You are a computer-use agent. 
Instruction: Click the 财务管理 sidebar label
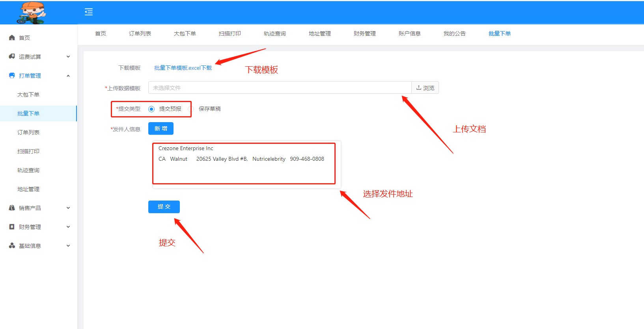30,227
